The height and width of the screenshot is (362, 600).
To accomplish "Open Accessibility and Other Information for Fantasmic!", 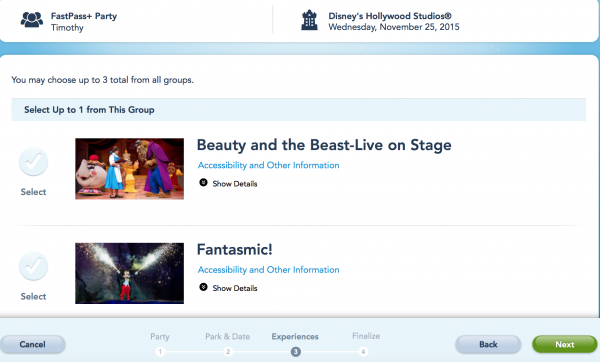I will [268, 270].
